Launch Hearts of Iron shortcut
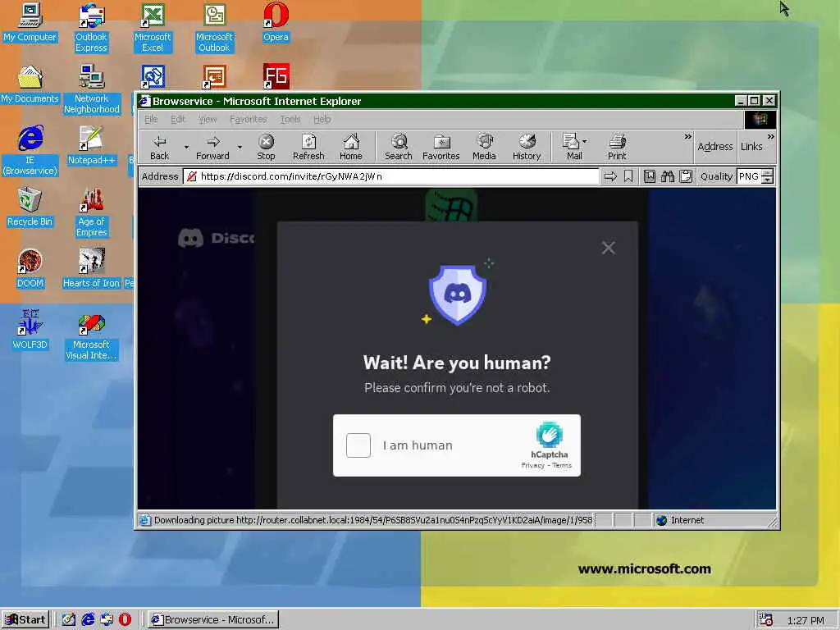This screenshot has height=630, width=840. [91, 268]
